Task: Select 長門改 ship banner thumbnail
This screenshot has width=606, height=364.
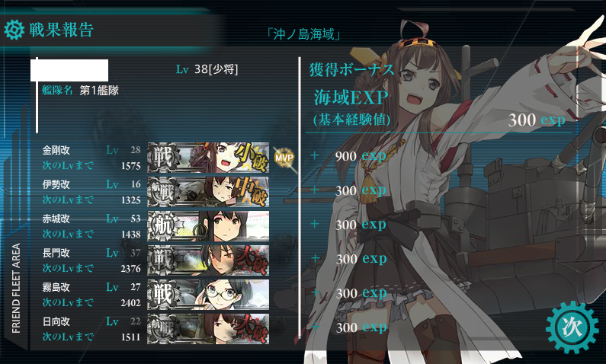Action: (x=208, y=260)
